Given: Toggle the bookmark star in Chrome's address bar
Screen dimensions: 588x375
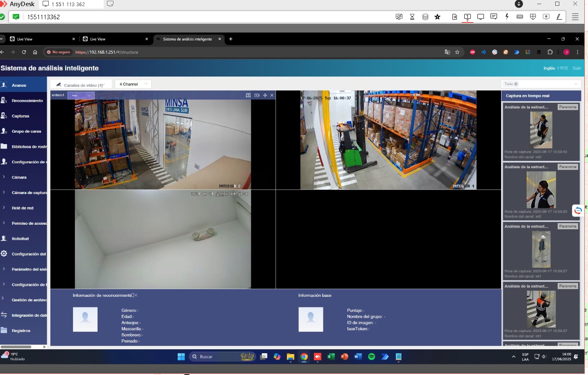Looking at the screenshot, I should [x=457, y=52].
